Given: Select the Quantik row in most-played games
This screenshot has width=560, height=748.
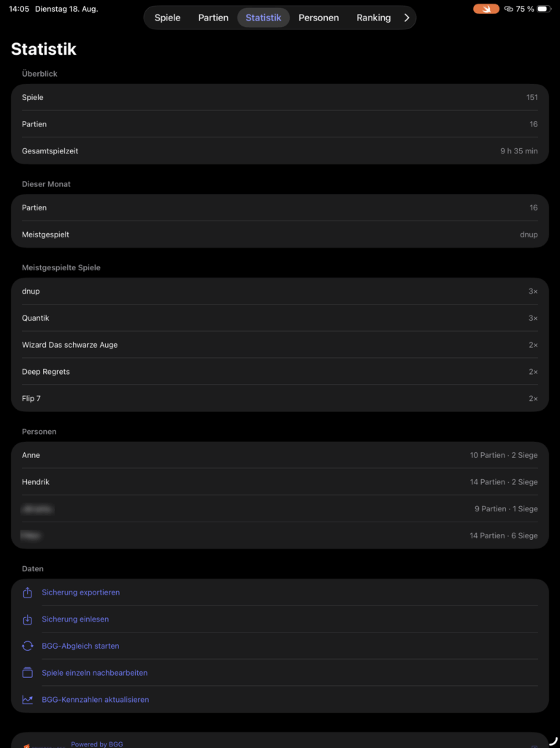Looking at the screenshot, I should [280, 318].
